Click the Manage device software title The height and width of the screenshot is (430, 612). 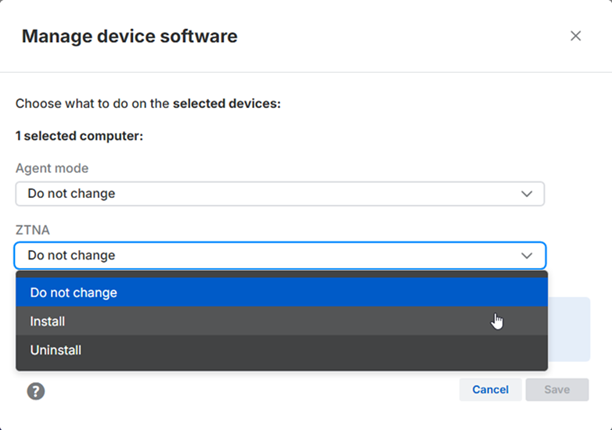[x=129, y=37]
